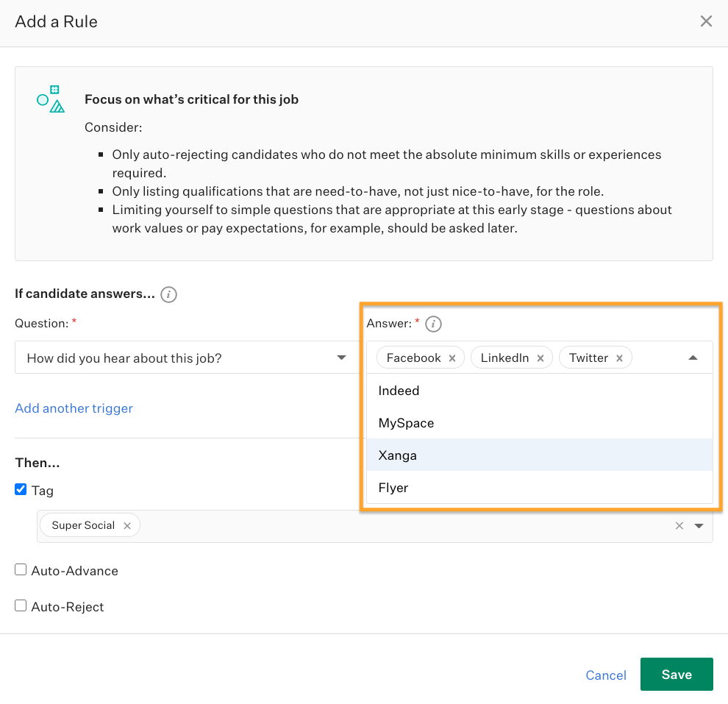This screenshot has width=728, height=704.
Task: Enable the Auto-Reject option
Action: [21, 606]
